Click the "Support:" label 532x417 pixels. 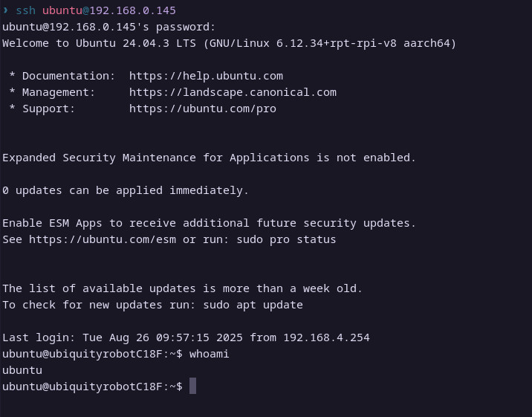pos(48,109)
